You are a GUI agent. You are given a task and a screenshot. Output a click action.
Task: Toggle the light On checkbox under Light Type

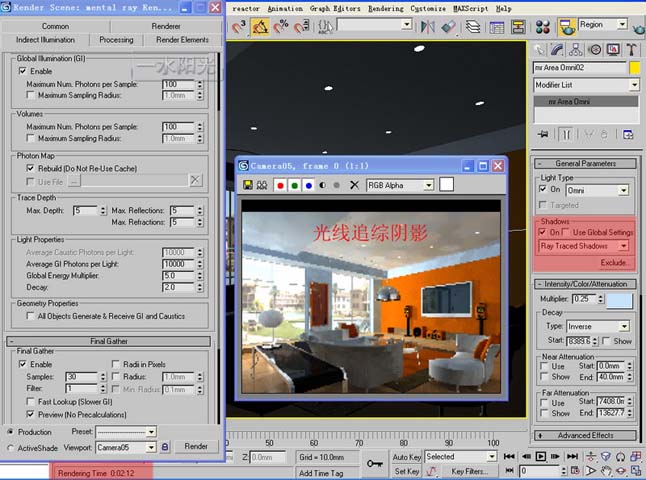(x=543, y=189)
